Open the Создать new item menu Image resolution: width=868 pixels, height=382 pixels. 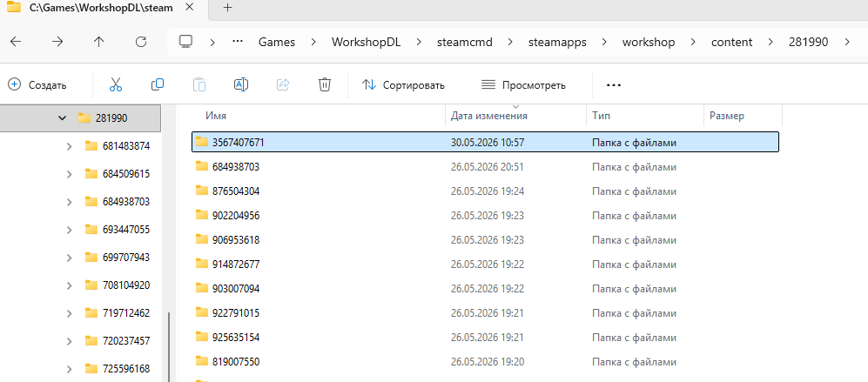click(37, 84)
